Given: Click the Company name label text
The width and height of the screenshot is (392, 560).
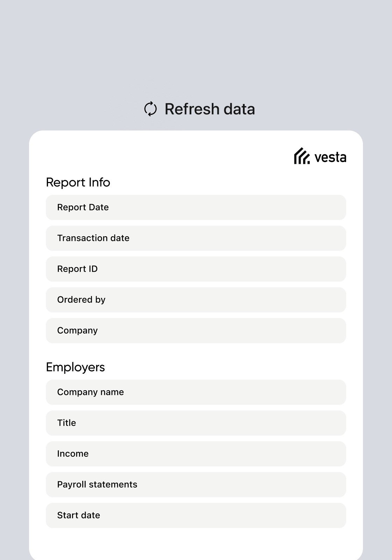Looking at the screenshot, I should click(x=90, y=392).
